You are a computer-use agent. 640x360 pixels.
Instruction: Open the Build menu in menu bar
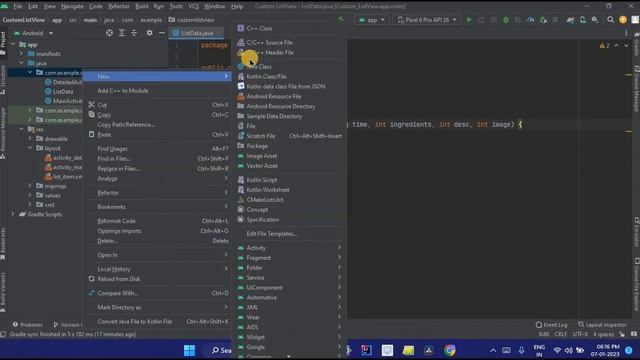tap(142, 6)
